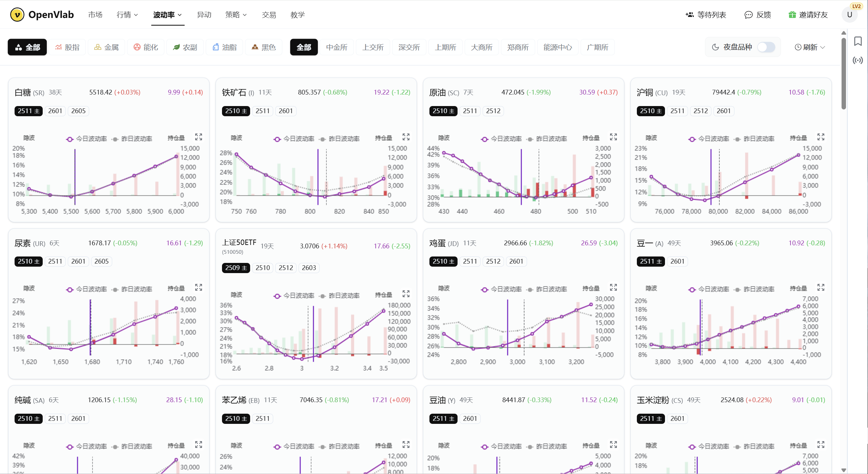The image size is (868, 474).
Task: Open the bookmark icon in right sidebar
Action: [x=858, y=41]
